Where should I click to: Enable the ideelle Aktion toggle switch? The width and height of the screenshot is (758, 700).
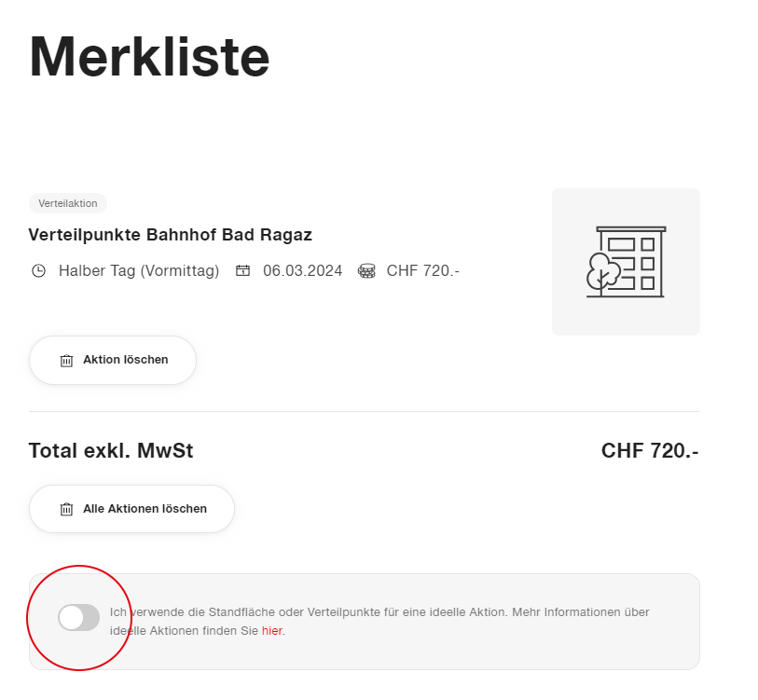click(x=78, y=617)
